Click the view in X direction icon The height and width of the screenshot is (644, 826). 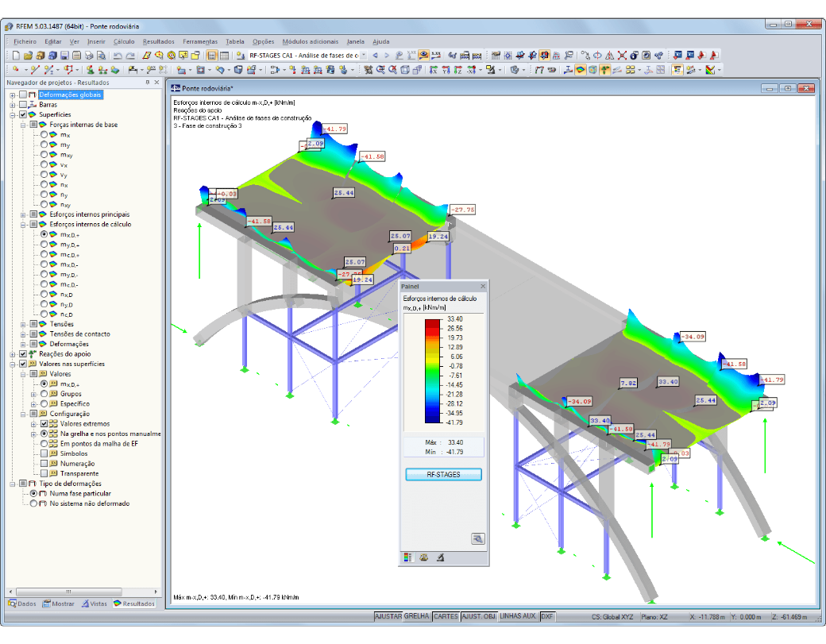click(434, 70)
